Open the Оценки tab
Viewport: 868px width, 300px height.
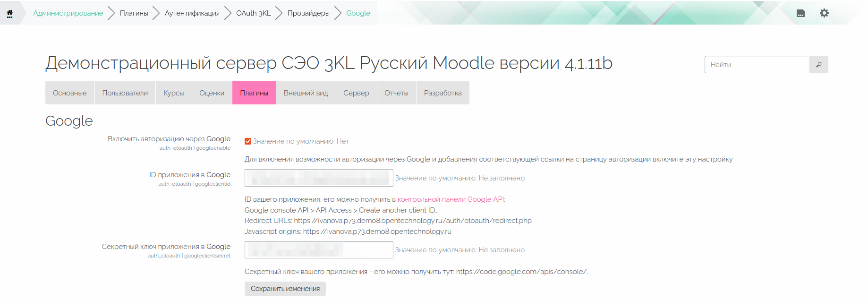click(x=212, y=93)
